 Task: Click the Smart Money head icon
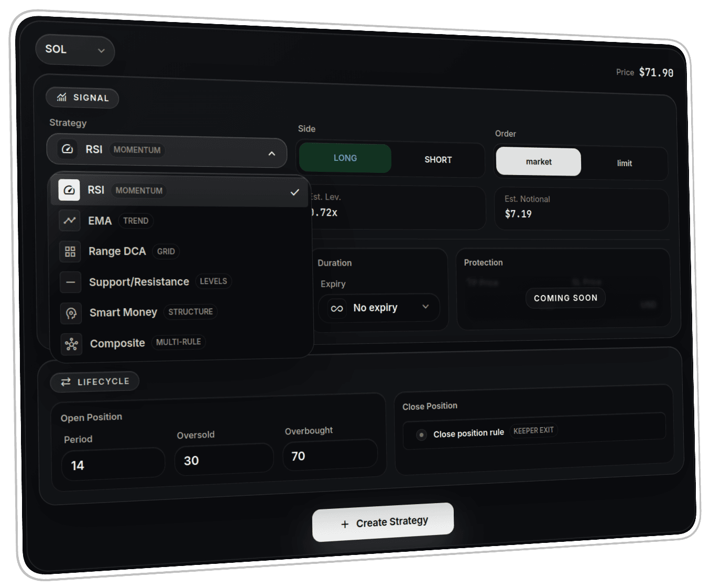pyautogui.click(x=71, y=313)
